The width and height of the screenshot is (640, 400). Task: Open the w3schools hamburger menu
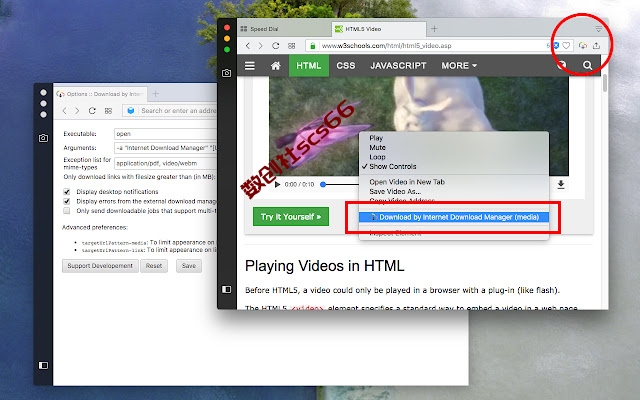click(250, 66)
